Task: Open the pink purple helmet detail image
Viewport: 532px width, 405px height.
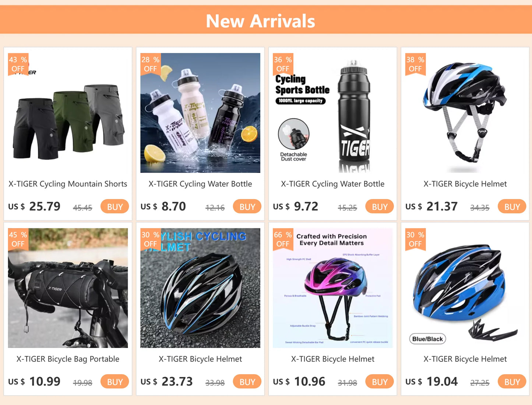Action: 332,288
